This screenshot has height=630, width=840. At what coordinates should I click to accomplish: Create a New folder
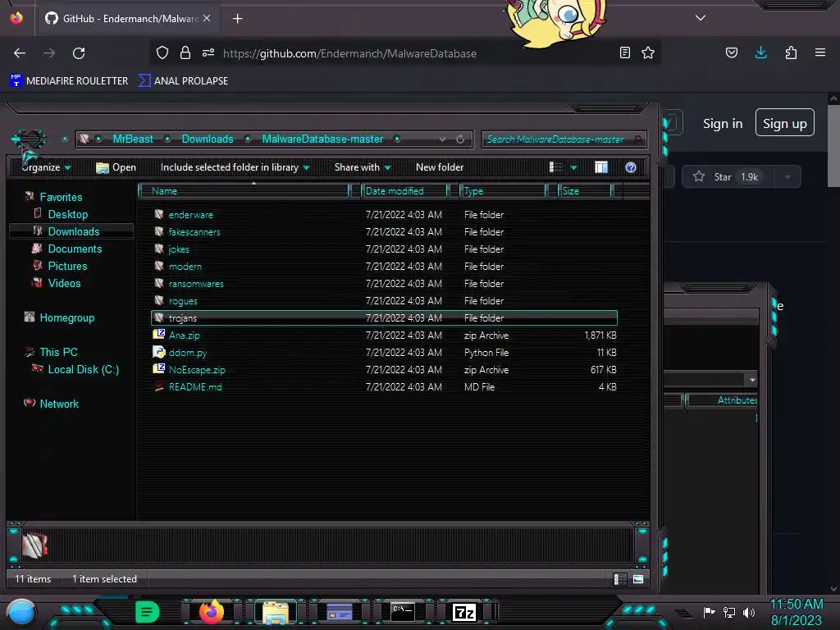440,167
